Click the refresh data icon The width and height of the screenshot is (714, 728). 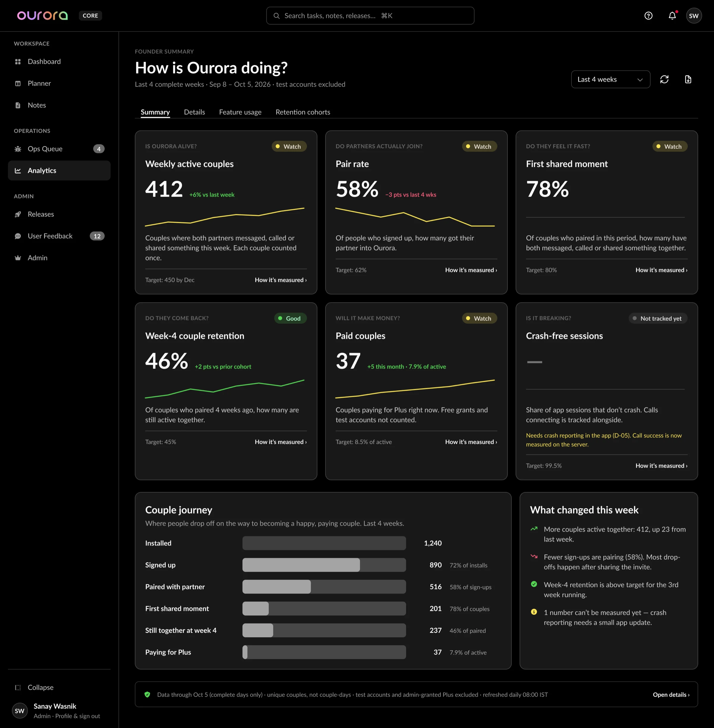pyautogui.click(x=664, y=79)
